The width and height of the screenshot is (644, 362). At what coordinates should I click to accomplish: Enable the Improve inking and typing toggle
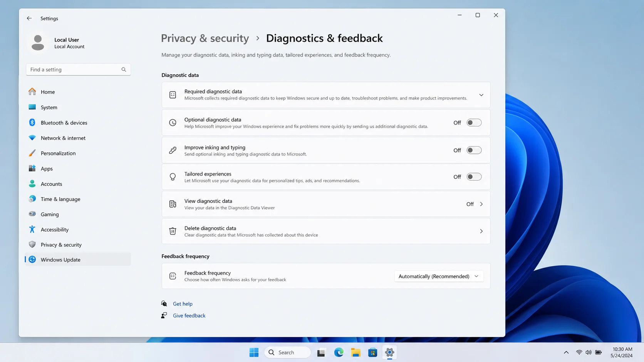tap(474, 150)
